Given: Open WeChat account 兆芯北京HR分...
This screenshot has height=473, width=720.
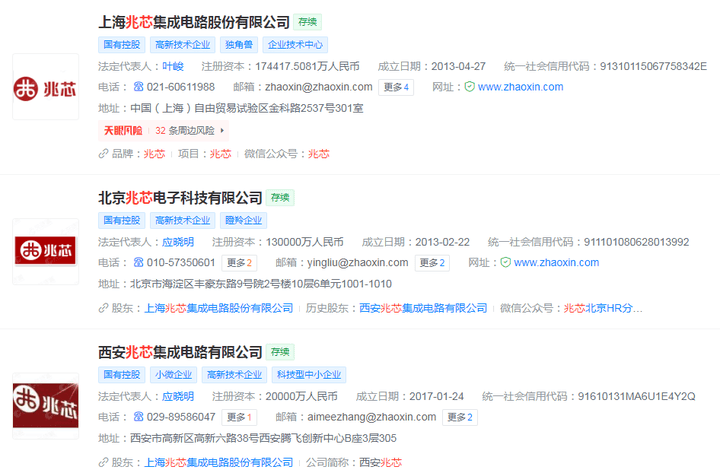Looking at the screenshot, I should 603,308.
